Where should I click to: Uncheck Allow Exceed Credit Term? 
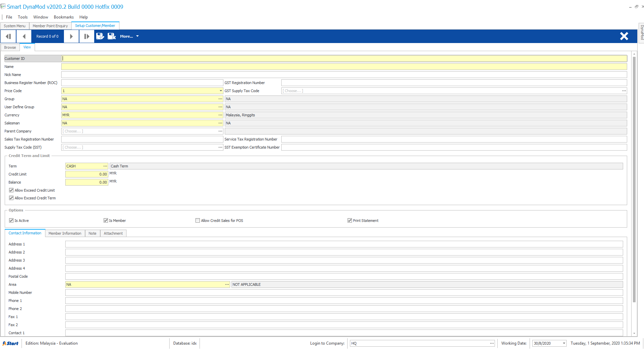(11, 198)
